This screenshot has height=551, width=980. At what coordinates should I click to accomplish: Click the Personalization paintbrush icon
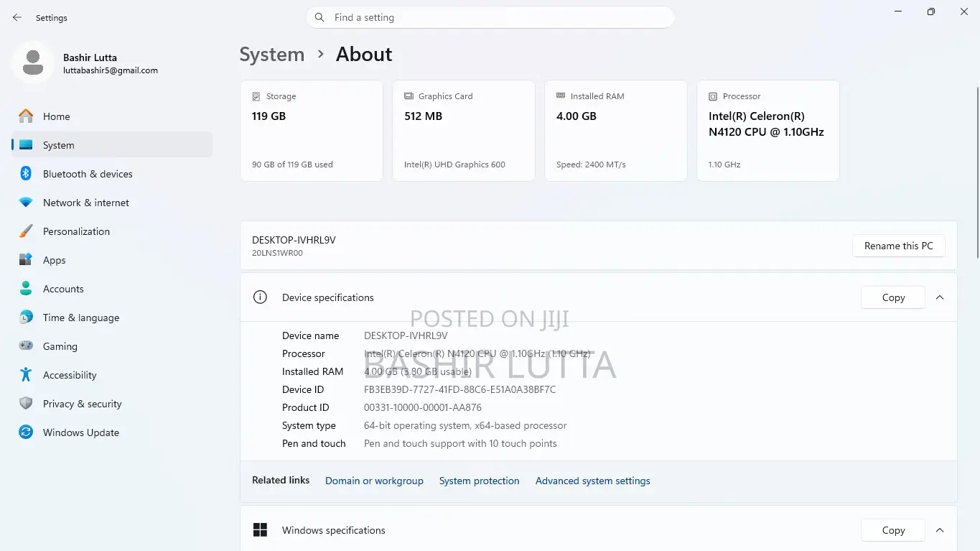point(26,231)
